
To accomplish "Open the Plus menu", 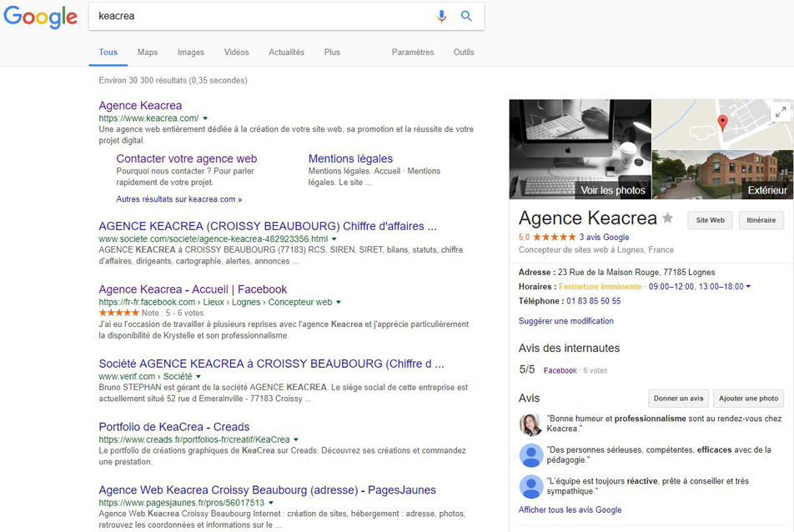I will 332,53.
